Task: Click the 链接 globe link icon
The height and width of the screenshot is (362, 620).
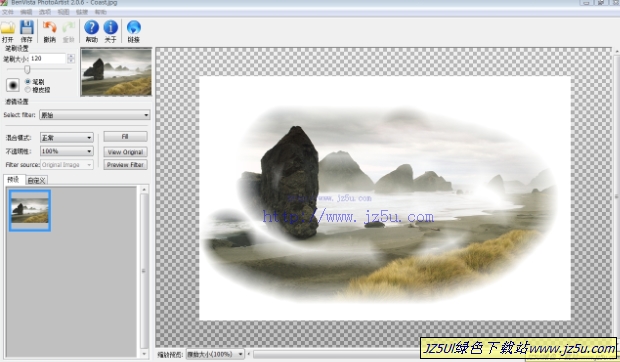Action: pyautogui.click(x=134, y=31)
